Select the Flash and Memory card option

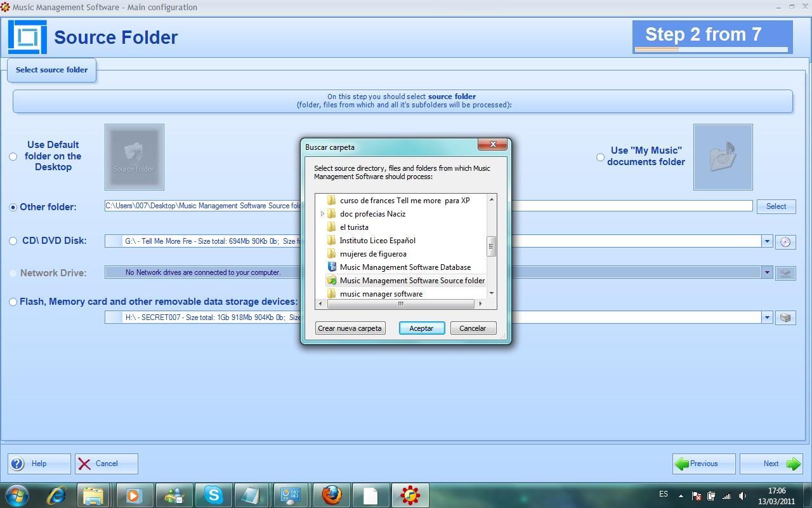(13, 302)
